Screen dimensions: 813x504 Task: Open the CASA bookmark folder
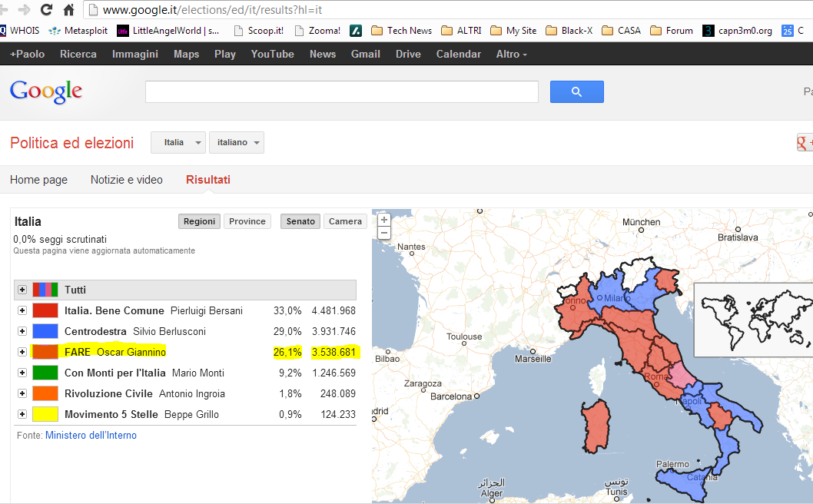tap(621, 31)
